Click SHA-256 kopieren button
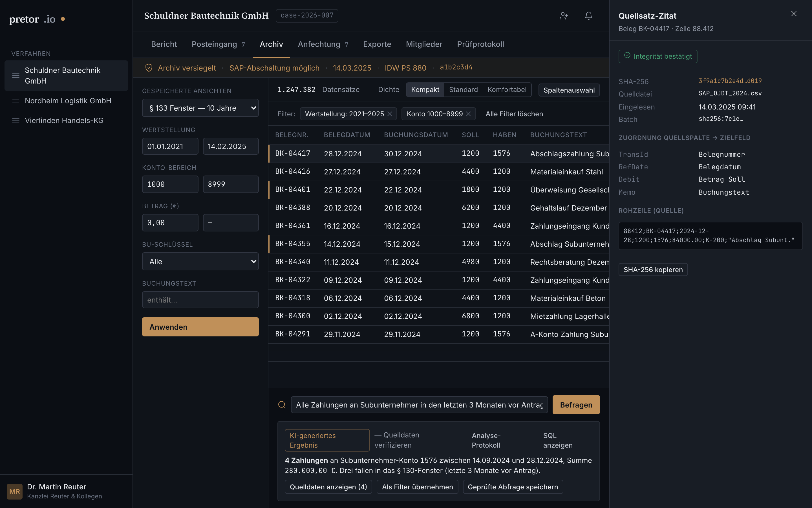The width and height of the screenshot is (812, 508). tap(653, 270)
